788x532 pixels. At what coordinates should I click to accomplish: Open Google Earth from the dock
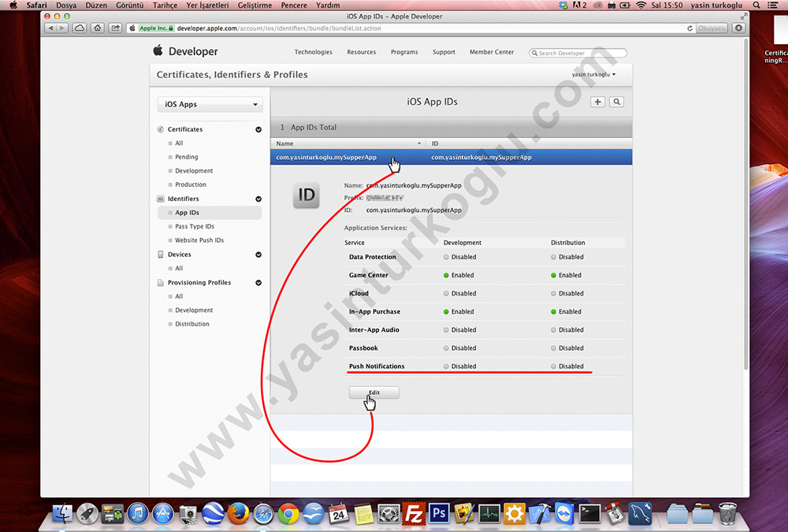click(213, 514)
